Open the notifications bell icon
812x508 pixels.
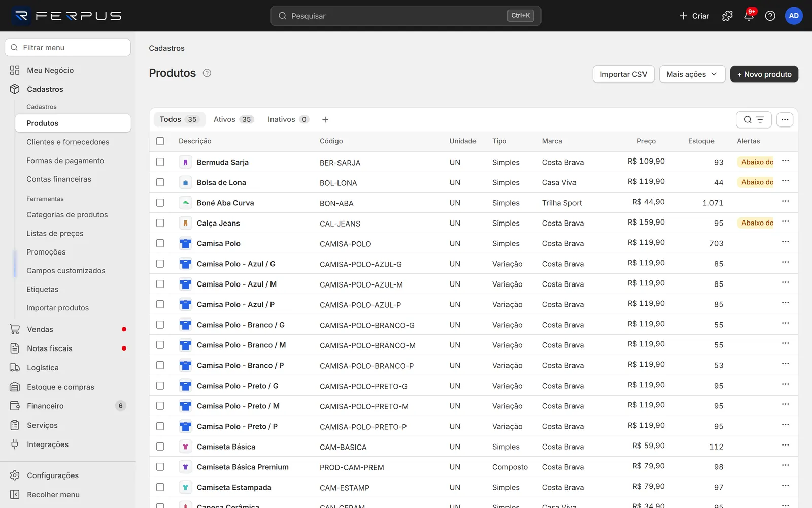(x=749, y=16)
